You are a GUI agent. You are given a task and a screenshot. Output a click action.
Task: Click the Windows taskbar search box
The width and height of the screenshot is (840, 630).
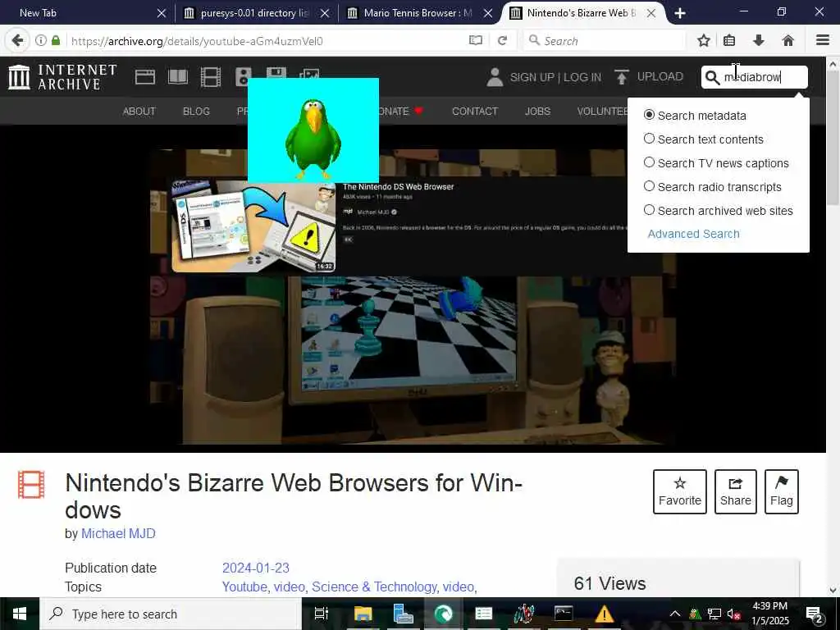tap(171, 614)
